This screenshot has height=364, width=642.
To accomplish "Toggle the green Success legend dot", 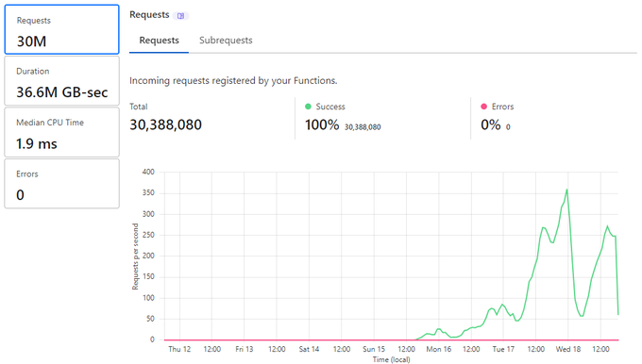I will pyautogui.click(x=309, y=107).
